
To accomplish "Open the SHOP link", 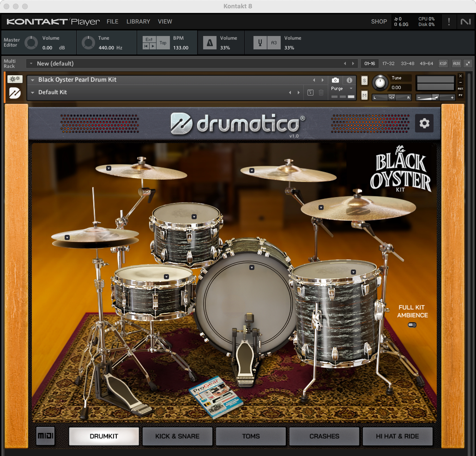I will (379, 22).
